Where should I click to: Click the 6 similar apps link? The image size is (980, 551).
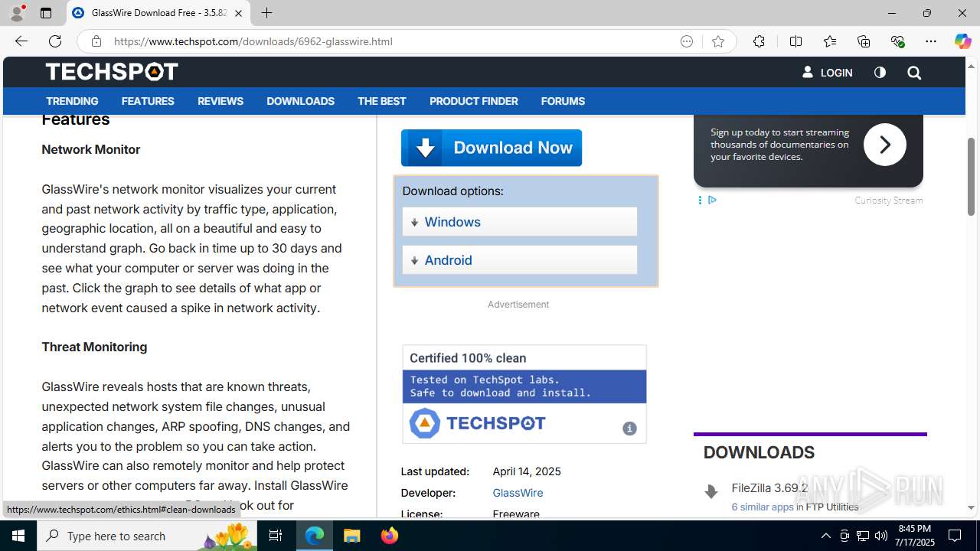click(x=763, y=507)
